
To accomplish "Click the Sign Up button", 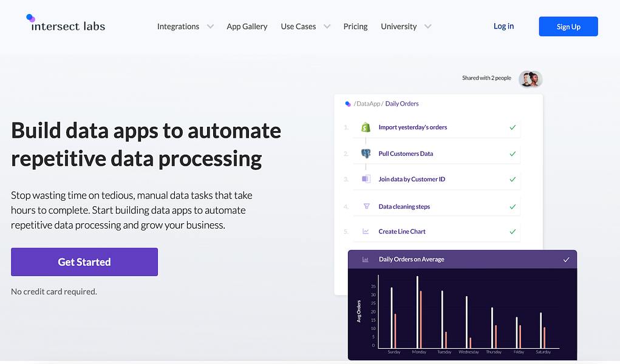I will [568, 27].
